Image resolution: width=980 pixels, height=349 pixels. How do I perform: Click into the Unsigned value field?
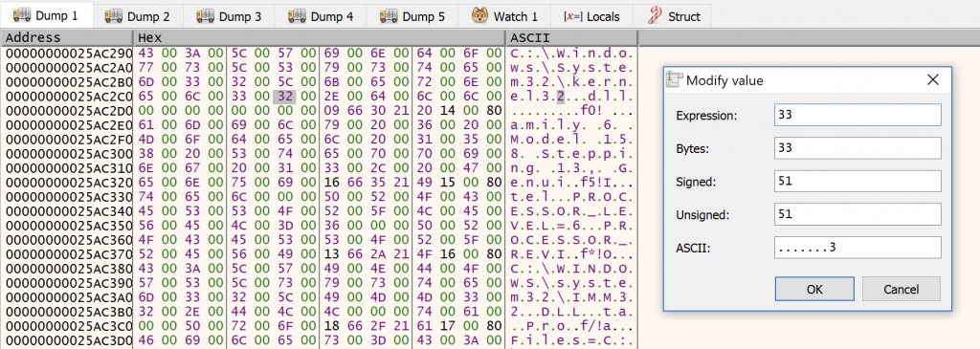[x=857, y=214]
